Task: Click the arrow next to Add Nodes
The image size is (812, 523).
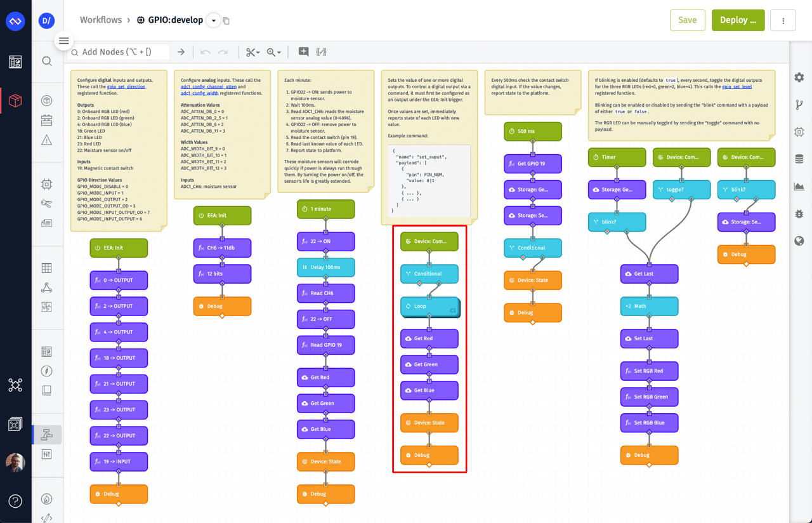Action: click(181, 52)
